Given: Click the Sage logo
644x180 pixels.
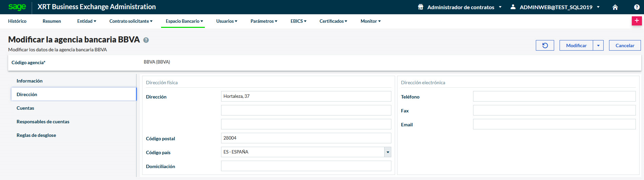Looking at the screenshot, I should pos(17,7).
